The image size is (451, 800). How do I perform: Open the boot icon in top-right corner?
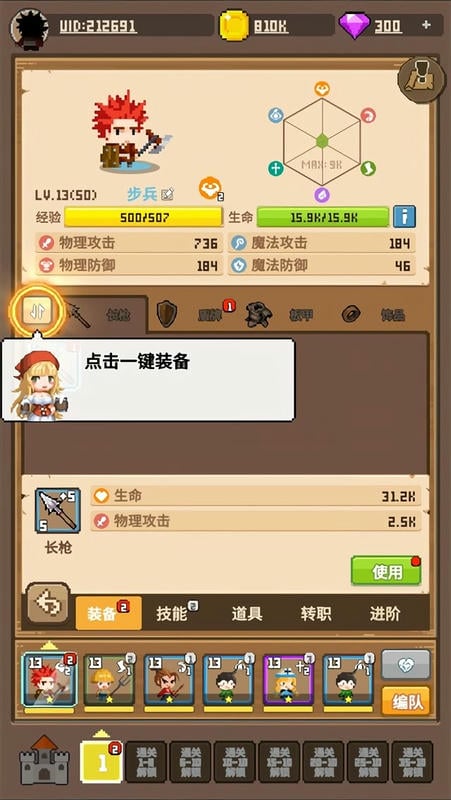[x=421, y=80]
